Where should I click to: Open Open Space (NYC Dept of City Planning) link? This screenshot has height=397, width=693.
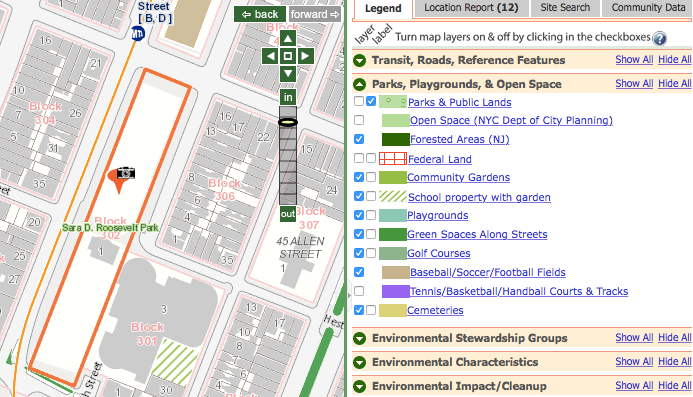[x=511, y=120]
